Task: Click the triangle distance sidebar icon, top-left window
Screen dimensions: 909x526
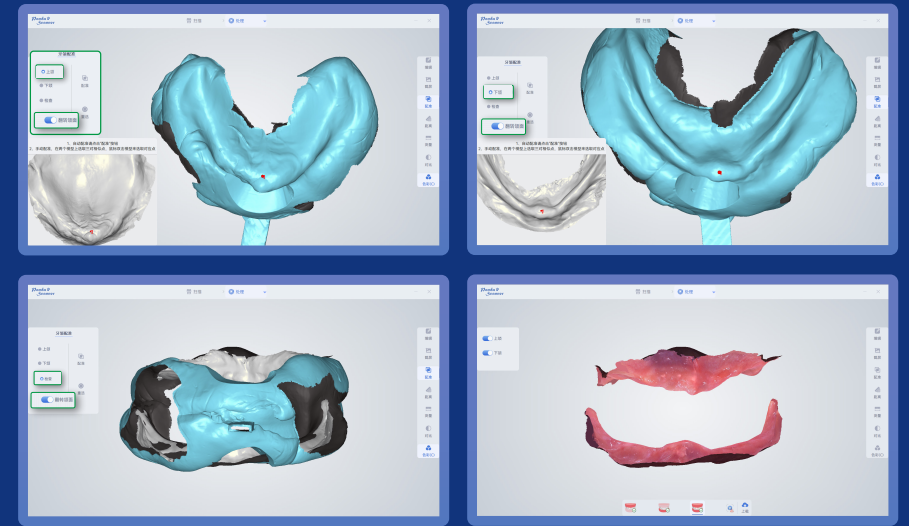Action: coord(428,121)
